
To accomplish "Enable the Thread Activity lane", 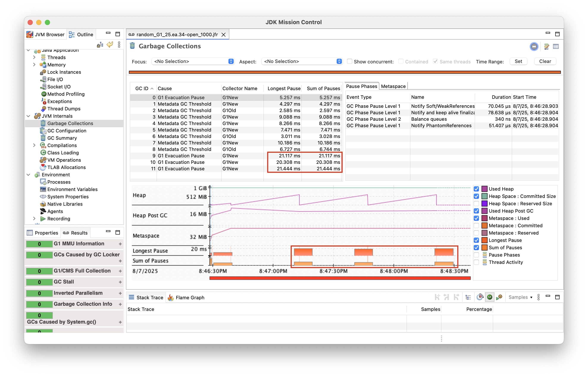I will 476,262.
